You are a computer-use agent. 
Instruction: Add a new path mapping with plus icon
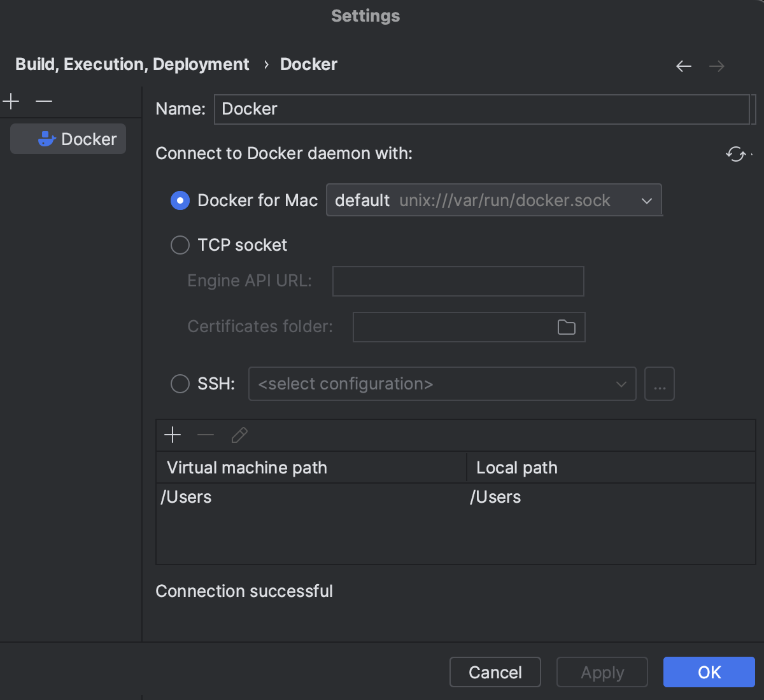(172, 435)
